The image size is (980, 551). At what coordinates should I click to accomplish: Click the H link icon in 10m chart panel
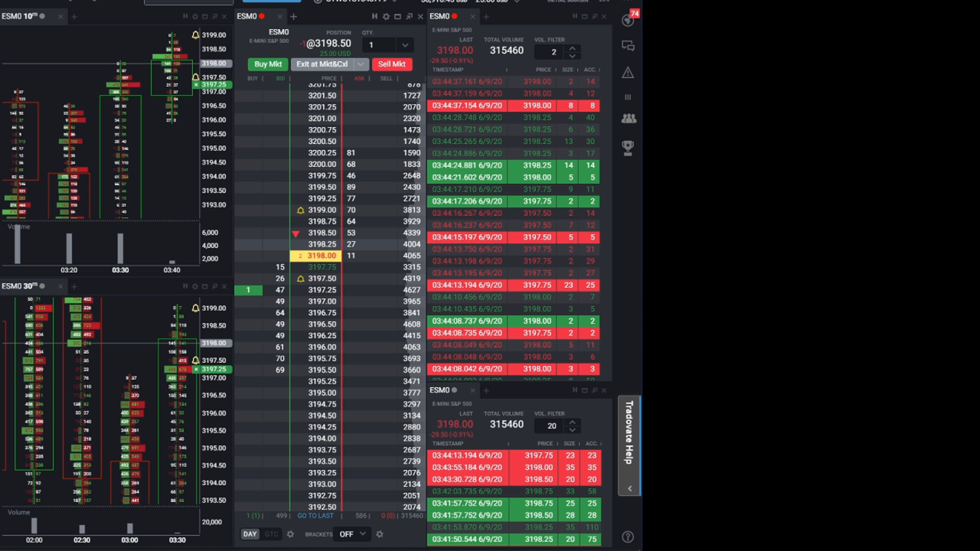pyautogui.click(x=185, y=16)
